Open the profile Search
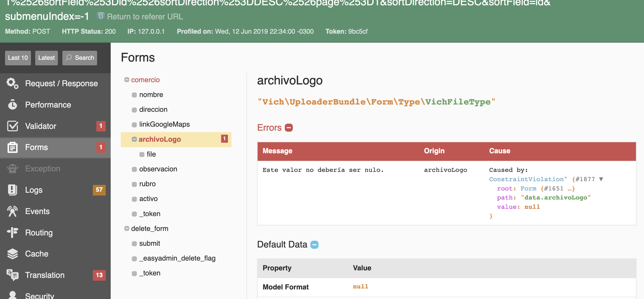The height and width of the screenshot is (299, 644). tap(80, 58)
